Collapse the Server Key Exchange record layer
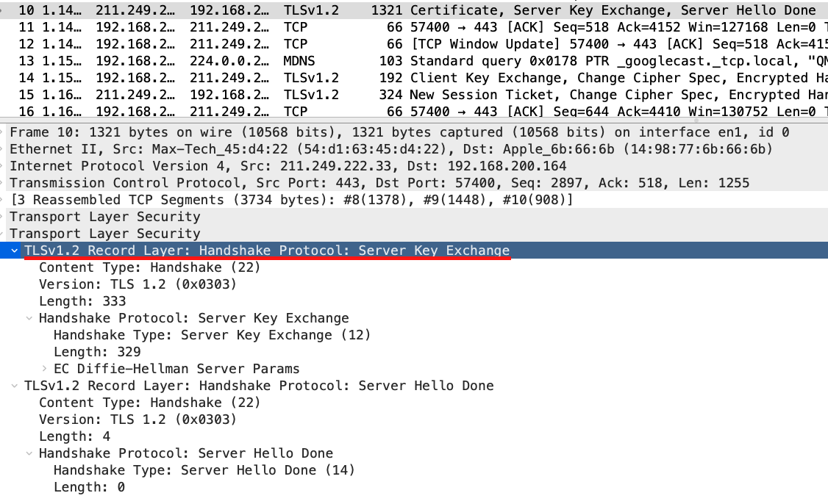828x504 pixels. [15, 250]
